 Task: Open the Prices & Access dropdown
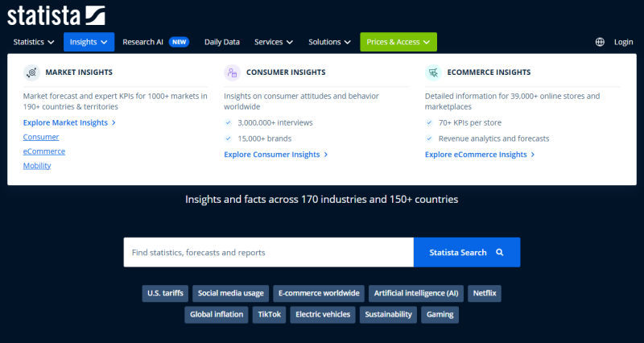(x=398, y=42)
